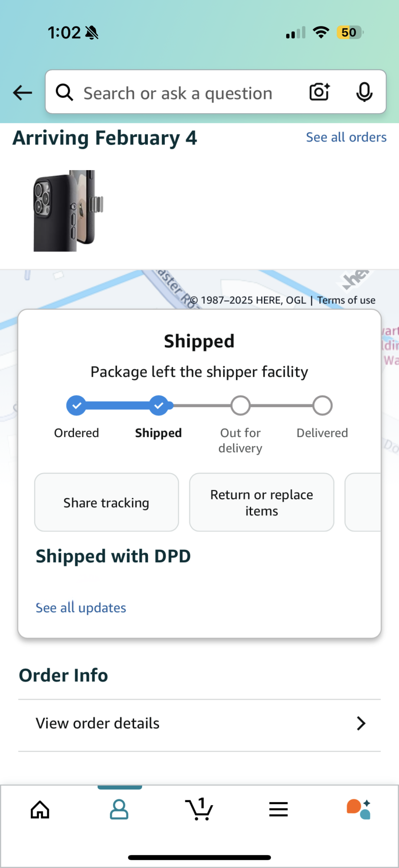Tap the microphone voice search icon

click(x=364, y=92)
